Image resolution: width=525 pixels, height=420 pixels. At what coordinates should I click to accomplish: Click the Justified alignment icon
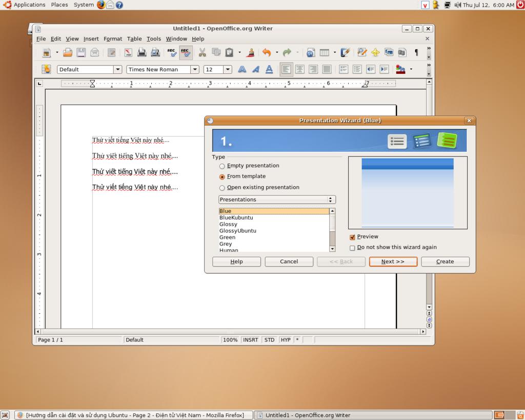point(327,69)
